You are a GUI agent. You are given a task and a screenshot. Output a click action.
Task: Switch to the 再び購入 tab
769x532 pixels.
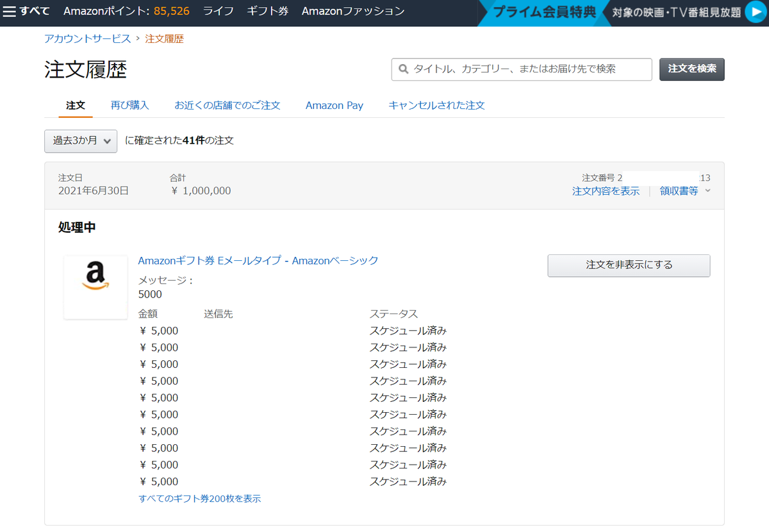[x=130, y=105]
